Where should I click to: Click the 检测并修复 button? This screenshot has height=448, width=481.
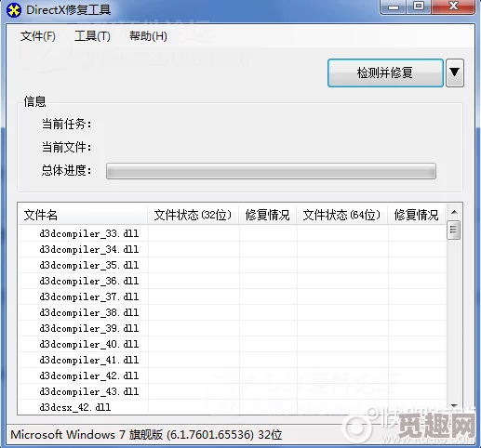pos(385,73)
